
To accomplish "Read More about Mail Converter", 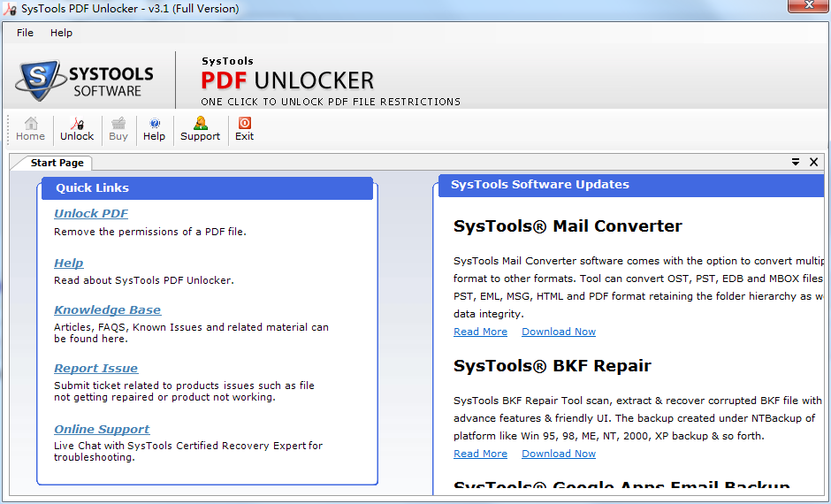I will [x=480, y=332].
